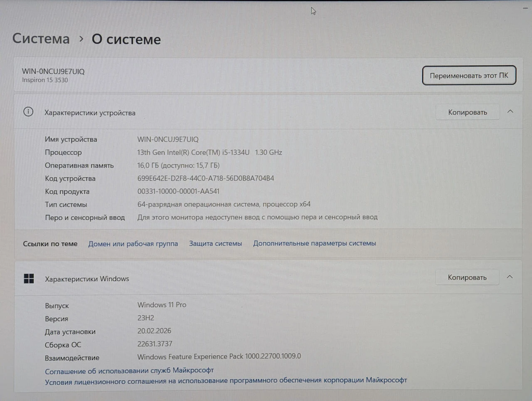Click the Характеристики устройства heading
Viewport: 532px width, 401px height.
[x=90, y=113]
